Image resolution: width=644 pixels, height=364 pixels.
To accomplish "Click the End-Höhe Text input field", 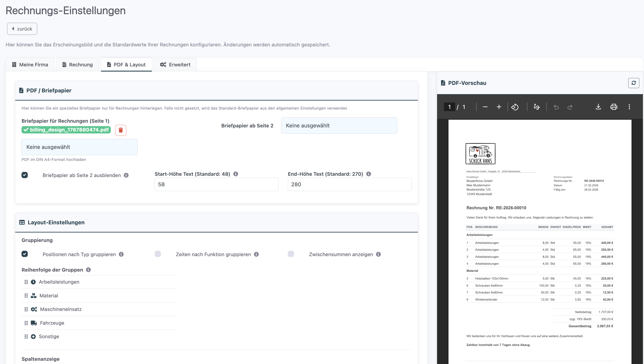I will pos(349,185).
